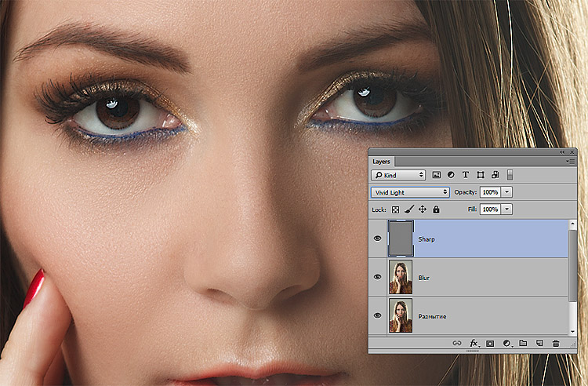
Task: Close the Layers panel
Action: pos(572,152)
